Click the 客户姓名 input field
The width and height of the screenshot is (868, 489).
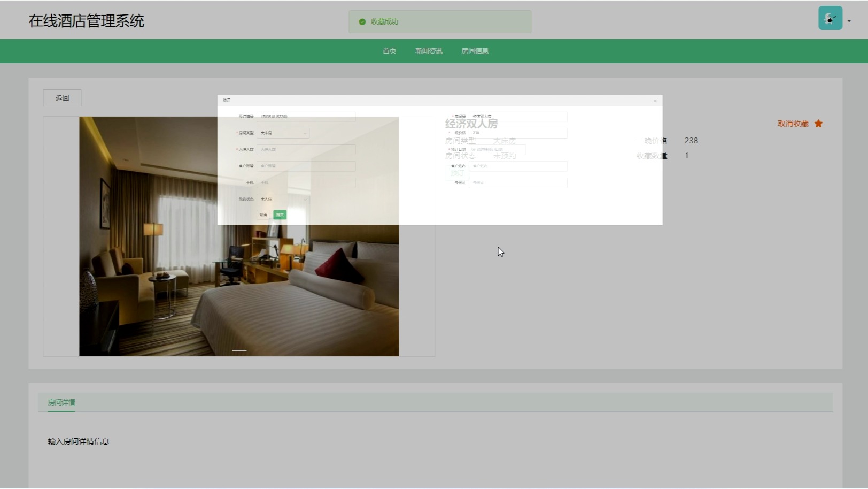coord(517,166)
